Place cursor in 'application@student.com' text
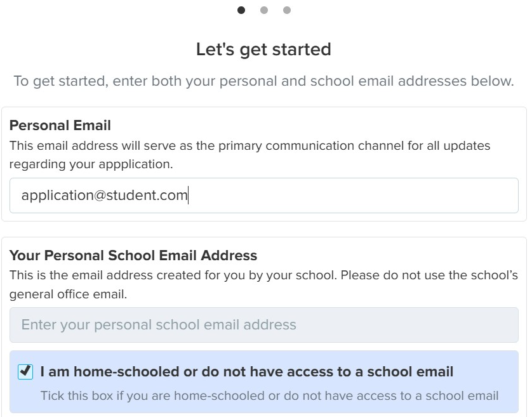The image size is (532, 417). pos(105,195)
